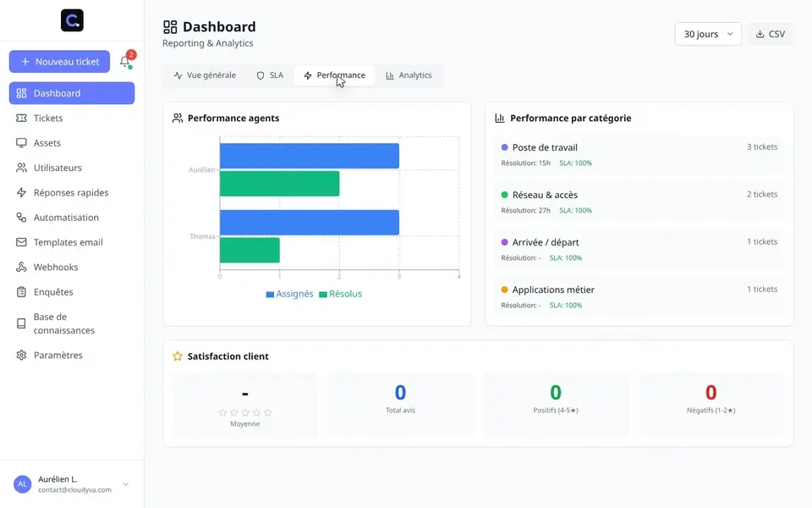The height and width of the screenshot is (508, 812).
Task: Click the Dashboard grid icon in sidebar
Action: pos(21,93)
